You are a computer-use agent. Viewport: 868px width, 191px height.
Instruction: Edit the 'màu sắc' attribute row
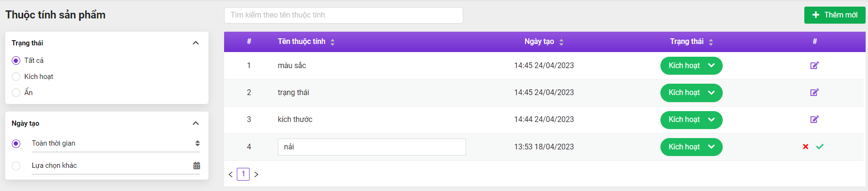[x=814, y=65]
